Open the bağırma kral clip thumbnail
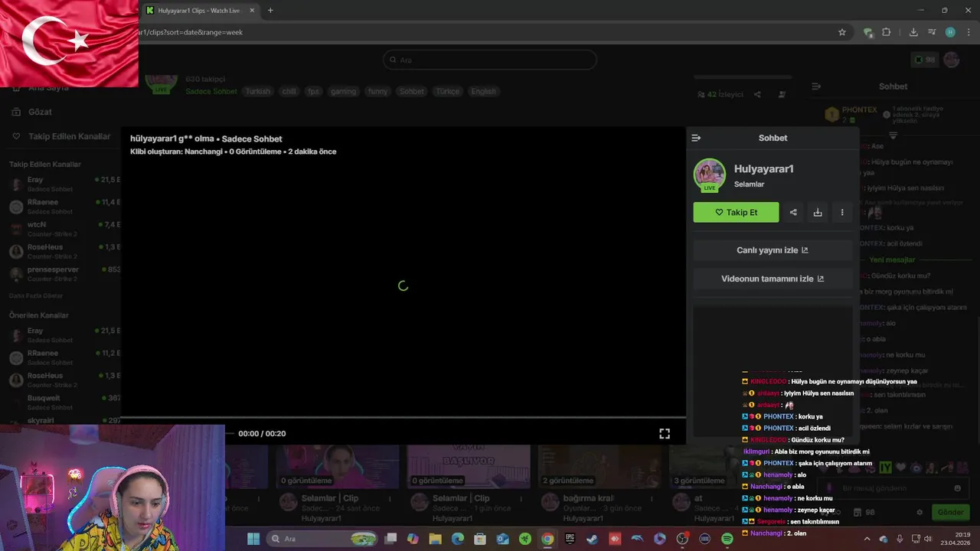This screenshot has height=551, width=980. pyautogui.click(x=599, y=467)
